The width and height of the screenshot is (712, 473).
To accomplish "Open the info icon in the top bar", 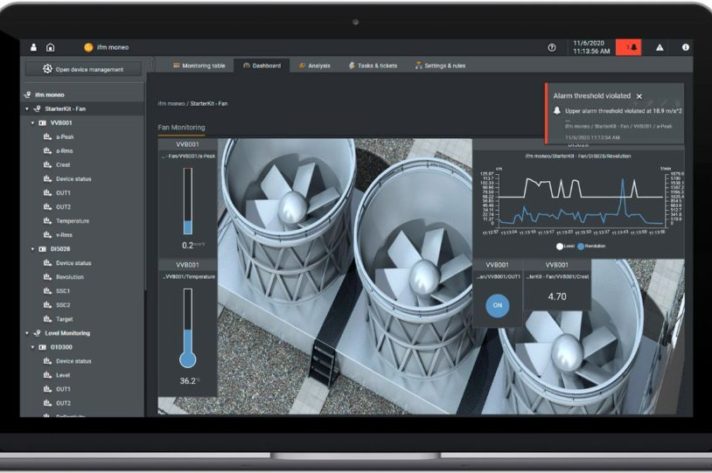I will pyautogui.click(x=686, y=47).
